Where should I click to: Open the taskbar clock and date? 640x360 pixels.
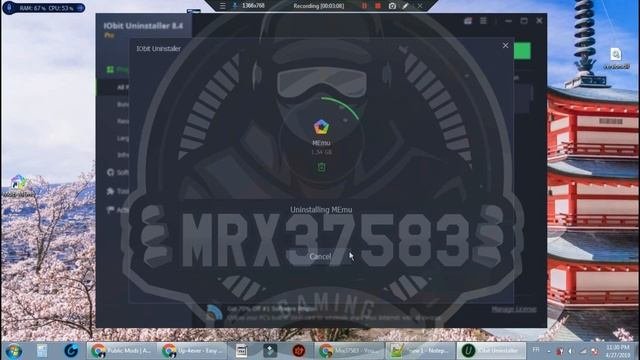618,351
